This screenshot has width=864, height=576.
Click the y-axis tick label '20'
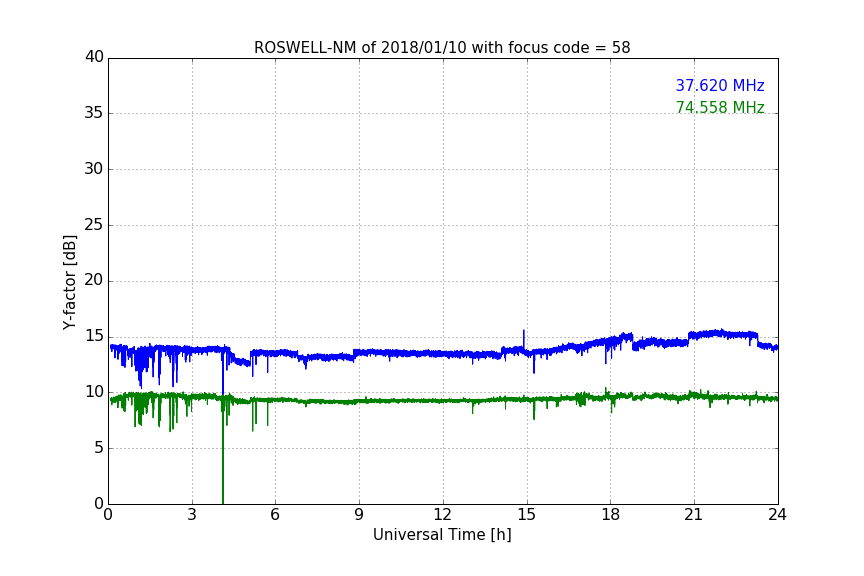coord(94,280)
